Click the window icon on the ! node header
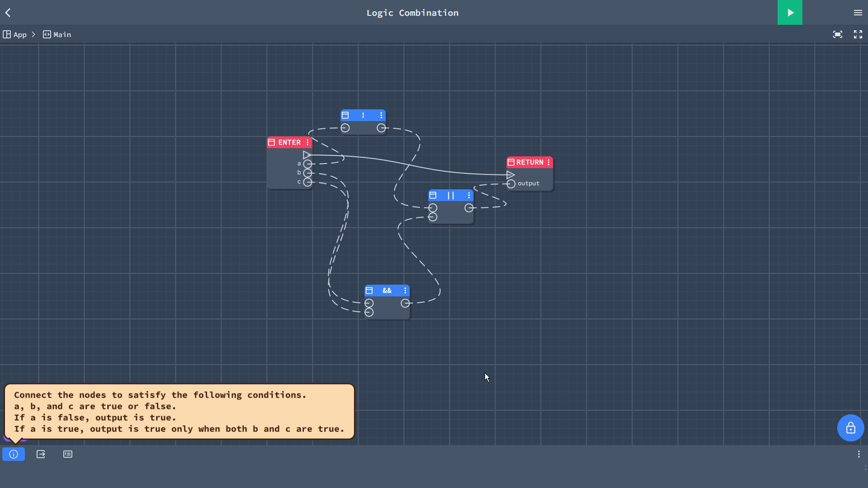 [345, 115]
